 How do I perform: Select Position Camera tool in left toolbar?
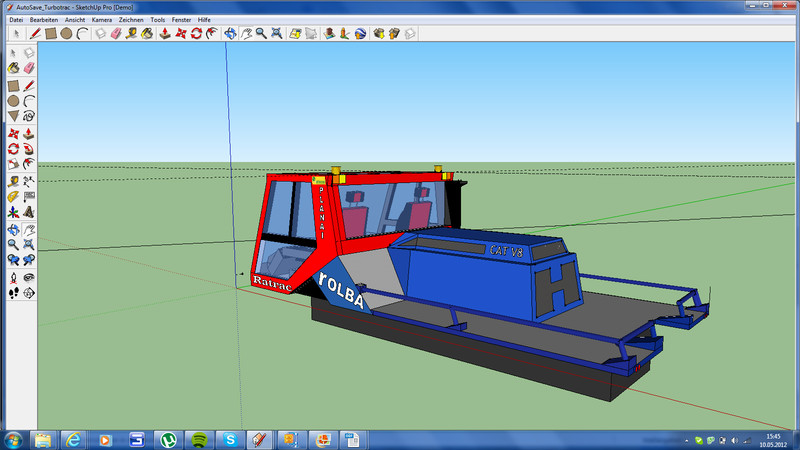[x=13, y=278]
